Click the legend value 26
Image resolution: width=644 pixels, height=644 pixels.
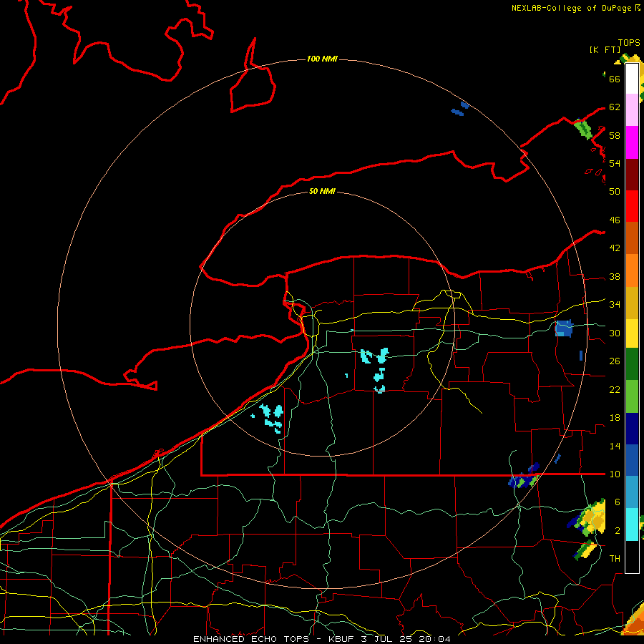click(x=615, y=361)
